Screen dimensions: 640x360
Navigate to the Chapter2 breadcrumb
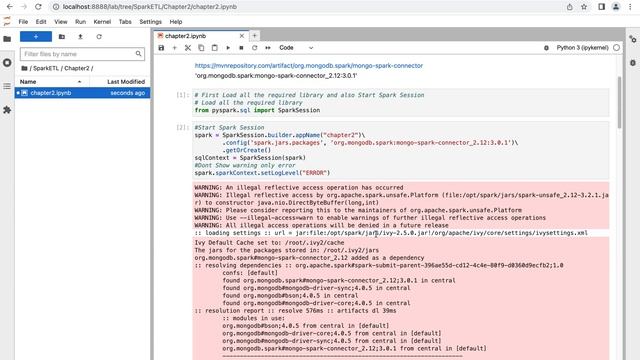76,69
